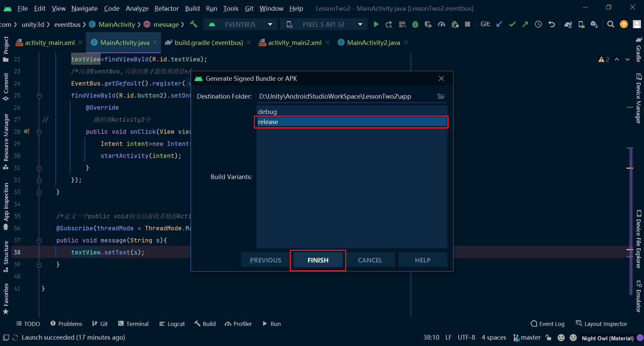Open the PIXEL 5 API 32 device dropdown

pos(324,24)
